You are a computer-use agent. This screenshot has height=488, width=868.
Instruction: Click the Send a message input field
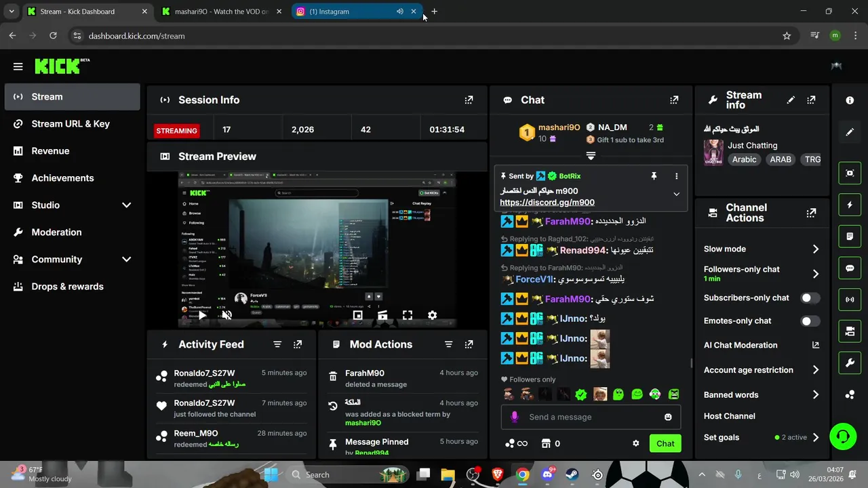591,417
